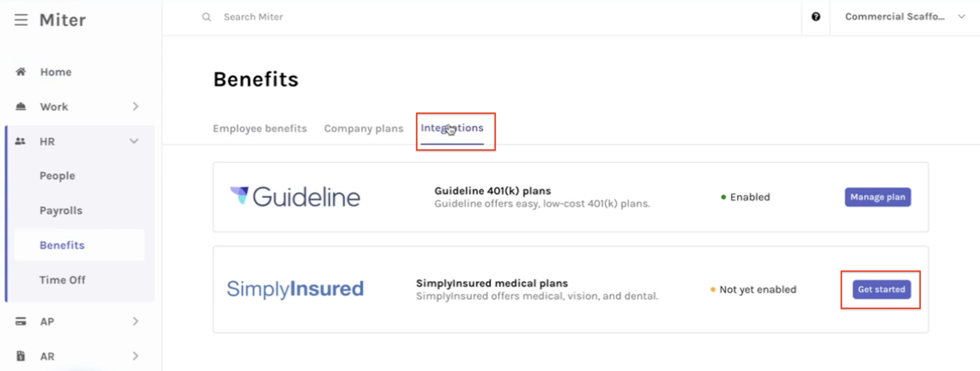The image size is (980, 371).
Task: Switch to the Company plans tab
Action: click(x=364, y=129)
